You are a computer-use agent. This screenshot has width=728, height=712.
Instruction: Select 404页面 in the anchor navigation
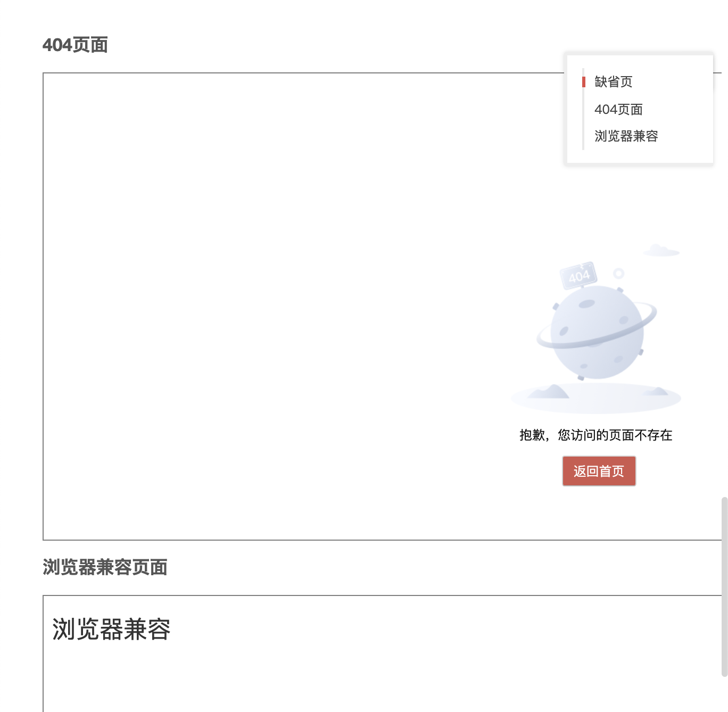point(618,110)
